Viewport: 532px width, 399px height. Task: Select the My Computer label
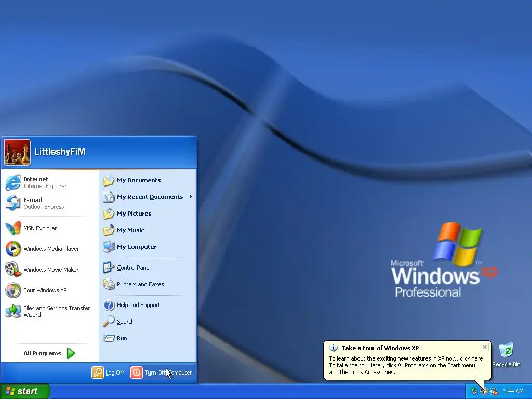coord(137,247)
